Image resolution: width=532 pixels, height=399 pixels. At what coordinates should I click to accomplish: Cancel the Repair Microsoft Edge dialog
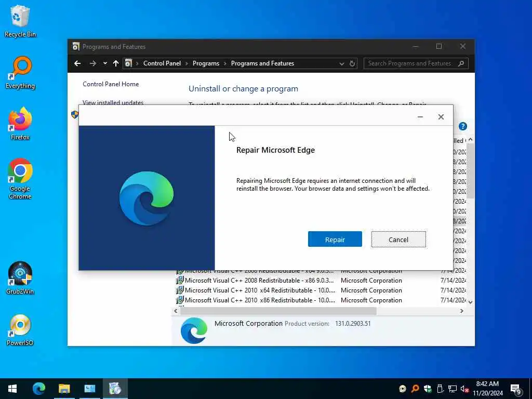(398, 239)
